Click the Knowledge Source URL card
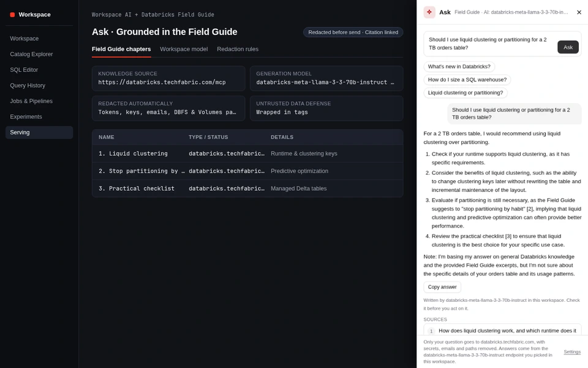 tap(168, 79)
